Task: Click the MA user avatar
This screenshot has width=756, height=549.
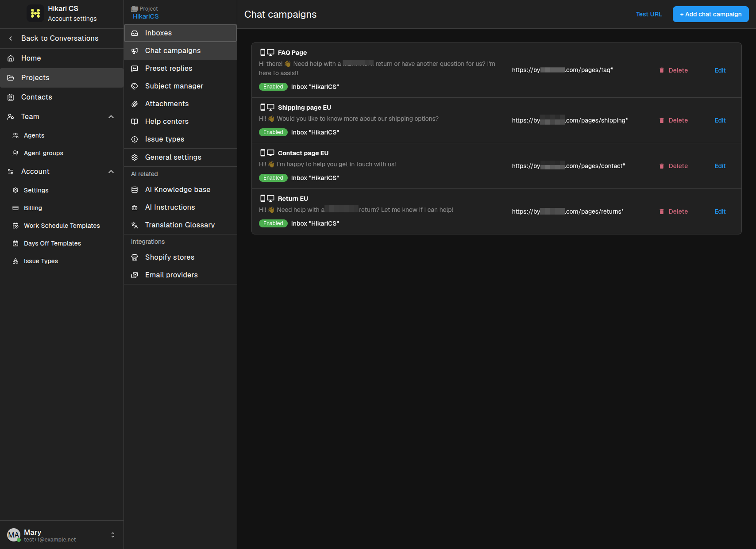Action: pos(14,535)
